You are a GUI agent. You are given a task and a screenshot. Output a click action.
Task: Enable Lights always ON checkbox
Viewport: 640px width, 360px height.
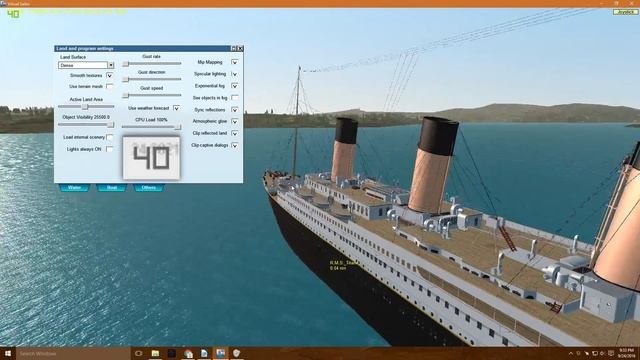(109, 149)
